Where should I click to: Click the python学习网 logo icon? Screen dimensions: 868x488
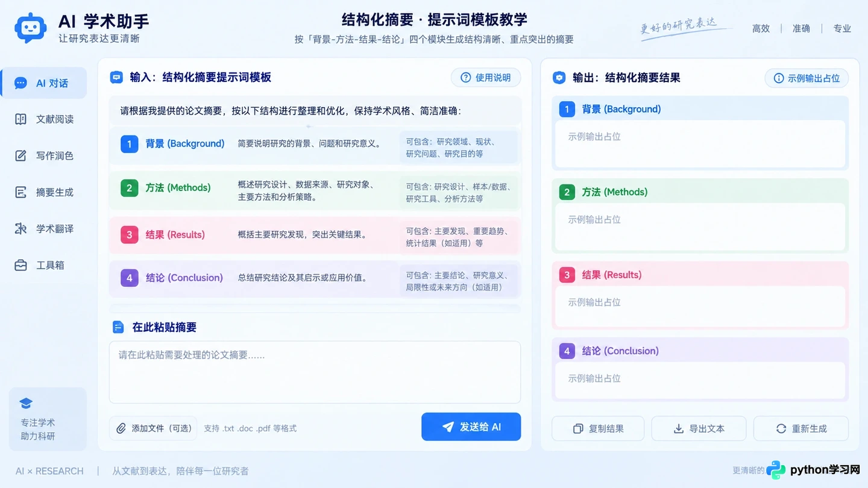(776, 470)
